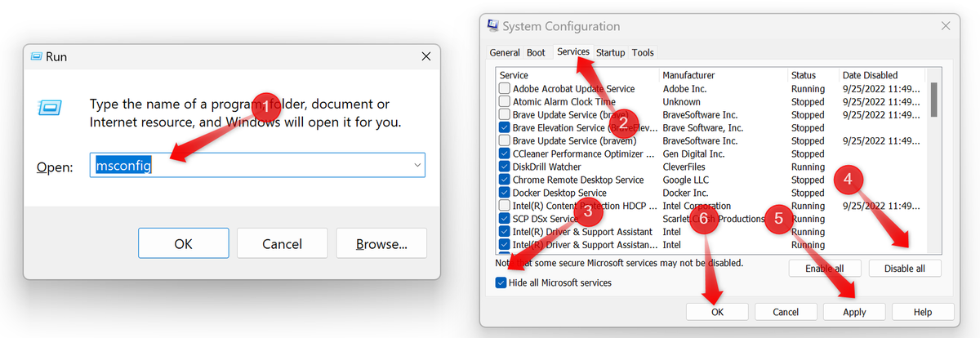
Task: Uncheck Hide all Microsoft services
Action: [x=501, y=282]
